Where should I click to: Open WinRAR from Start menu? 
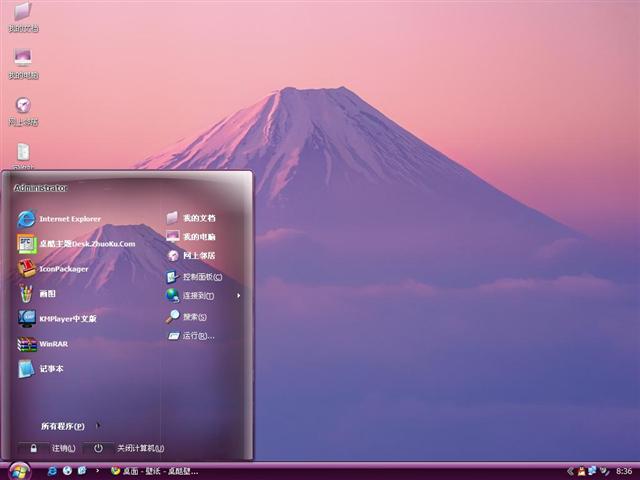[43, 344]
